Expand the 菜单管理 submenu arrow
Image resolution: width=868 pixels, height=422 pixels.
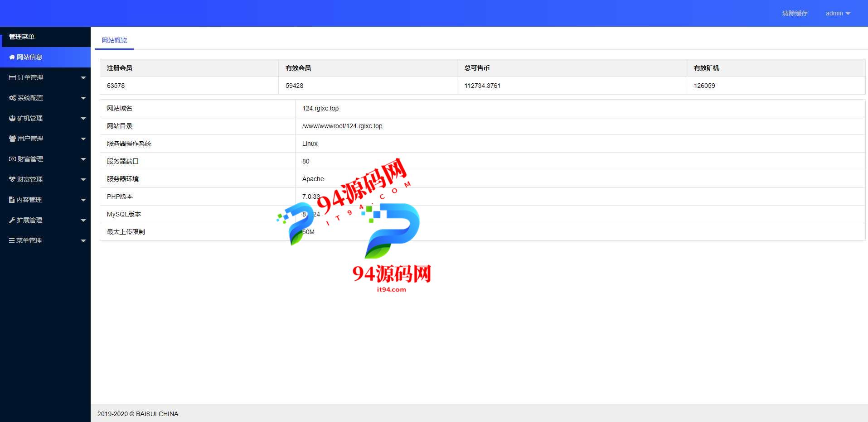[83, 241]
